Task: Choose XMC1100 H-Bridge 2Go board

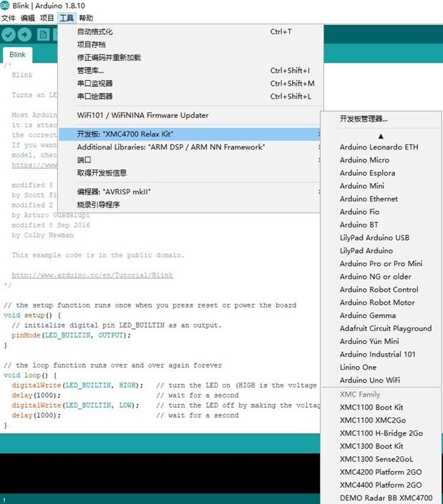Action: pos(381,433)
